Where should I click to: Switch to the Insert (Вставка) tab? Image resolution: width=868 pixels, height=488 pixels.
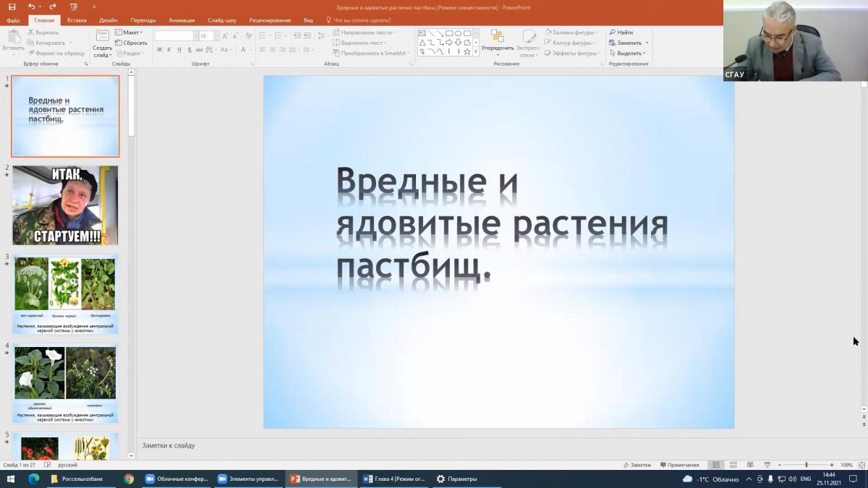(x=77, y=20)
